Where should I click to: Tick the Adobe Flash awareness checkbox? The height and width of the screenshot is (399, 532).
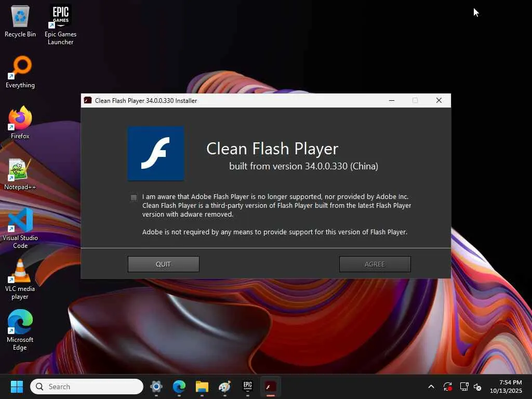134,197
